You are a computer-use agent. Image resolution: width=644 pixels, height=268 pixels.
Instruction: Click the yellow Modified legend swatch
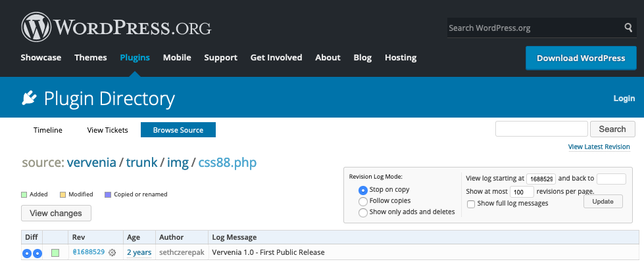click(63, 194)
